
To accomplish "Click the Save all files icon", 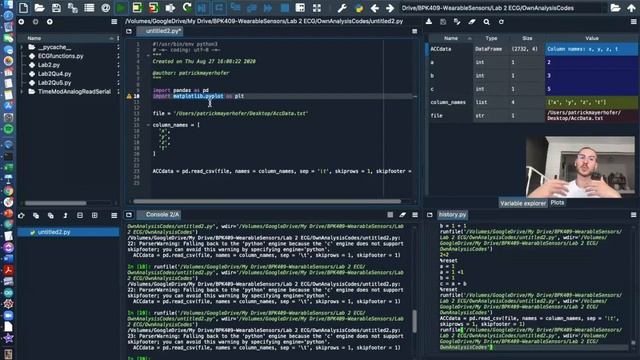I will [73, 8].
